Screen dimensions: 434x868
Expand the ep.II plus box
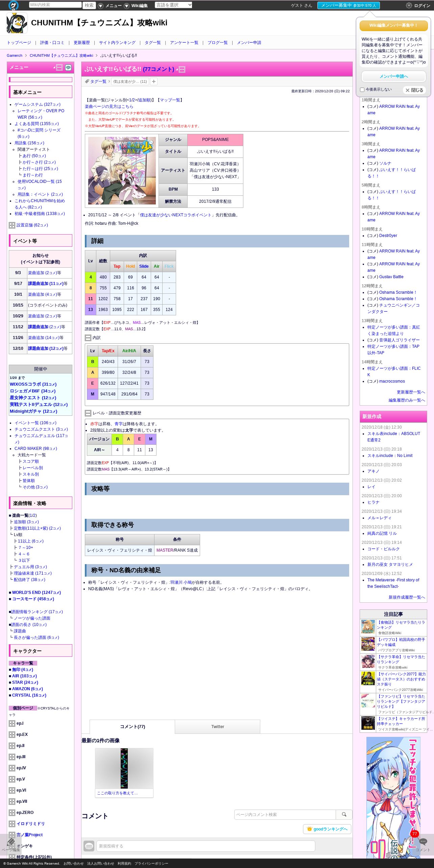point(12,746)
